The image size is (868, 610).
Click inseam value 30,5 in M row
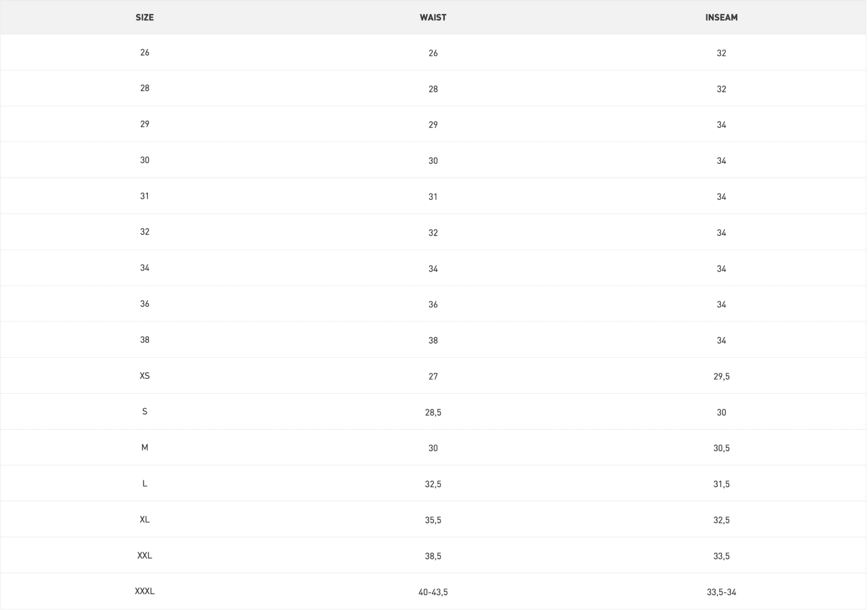pyautogui.click(x=721, y=448)
